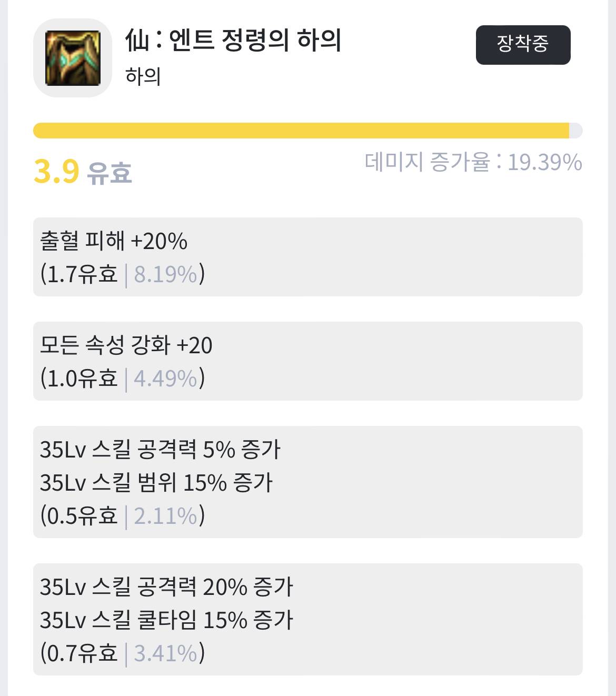Select the 출혈 피해 +20% option
Screen dimensions: 616x696
(x=114, y=241)
